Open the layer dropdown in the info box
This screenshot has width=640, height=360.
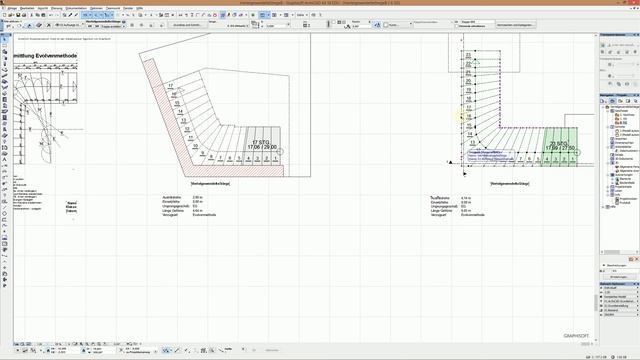(x=69, y=25)
